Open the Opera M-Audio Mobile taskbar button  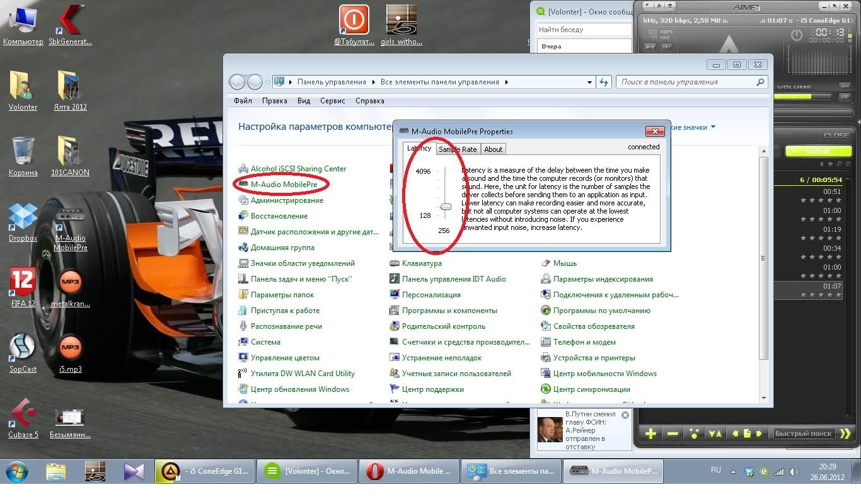click(x=408, y=471)
